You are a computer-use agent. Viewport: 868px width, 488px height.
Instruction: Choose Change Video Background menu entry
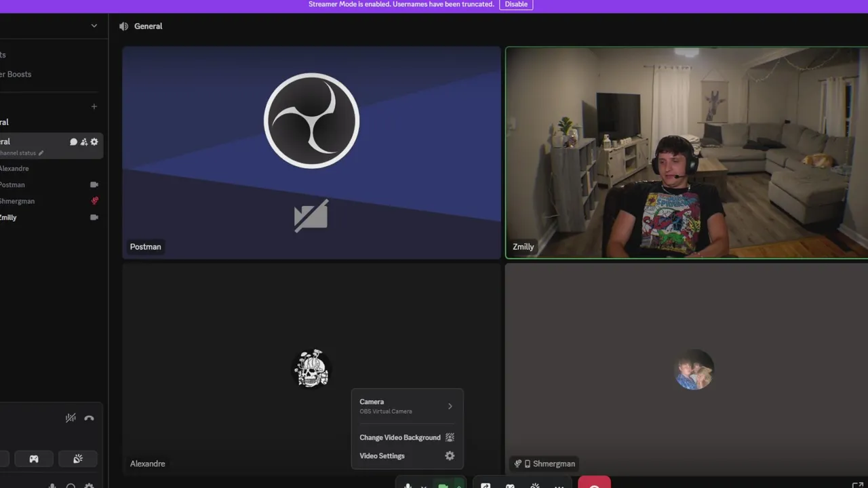pyautogui.click(x=407, y=437)
